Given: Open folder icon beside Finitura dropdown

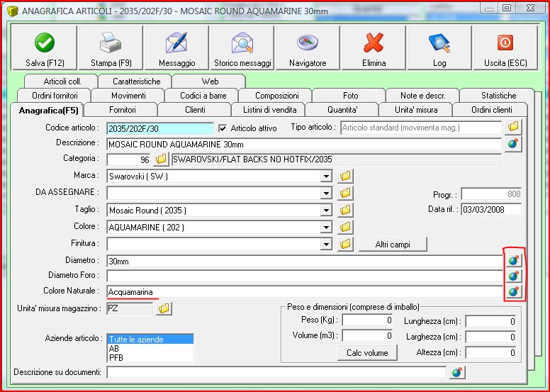Looking at the screenshot, I should pyautogui.click(x=345, y=244).
